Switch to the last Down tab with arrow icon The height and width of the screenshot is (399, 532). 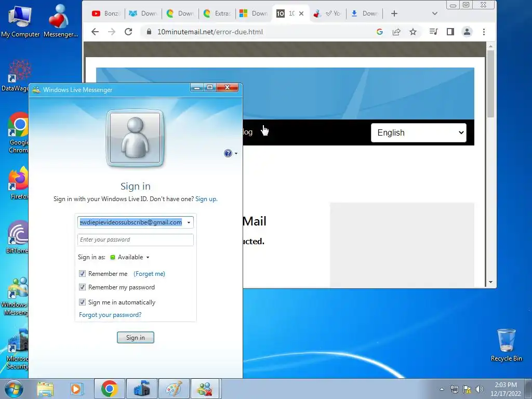364,14
